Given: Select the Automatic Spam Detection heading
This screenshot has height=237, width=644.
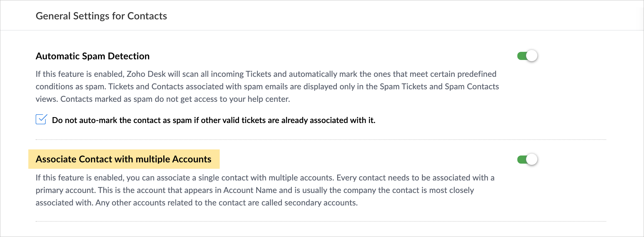Looking at the screenshot, I should click(93, 56).
